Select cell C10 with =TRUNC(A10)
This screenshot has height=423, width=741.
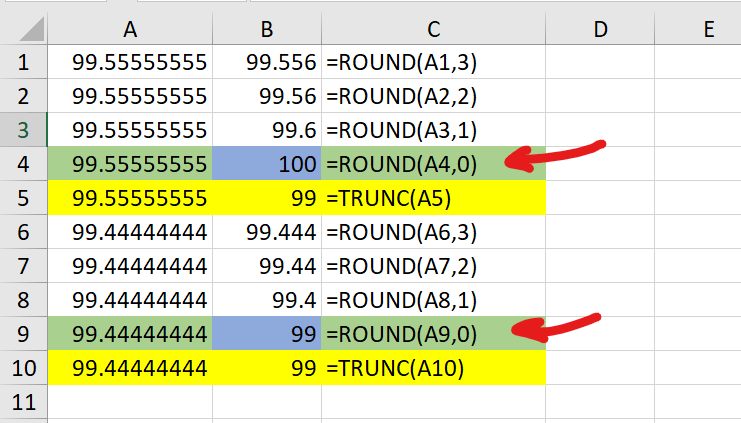(x=433, y=368)
